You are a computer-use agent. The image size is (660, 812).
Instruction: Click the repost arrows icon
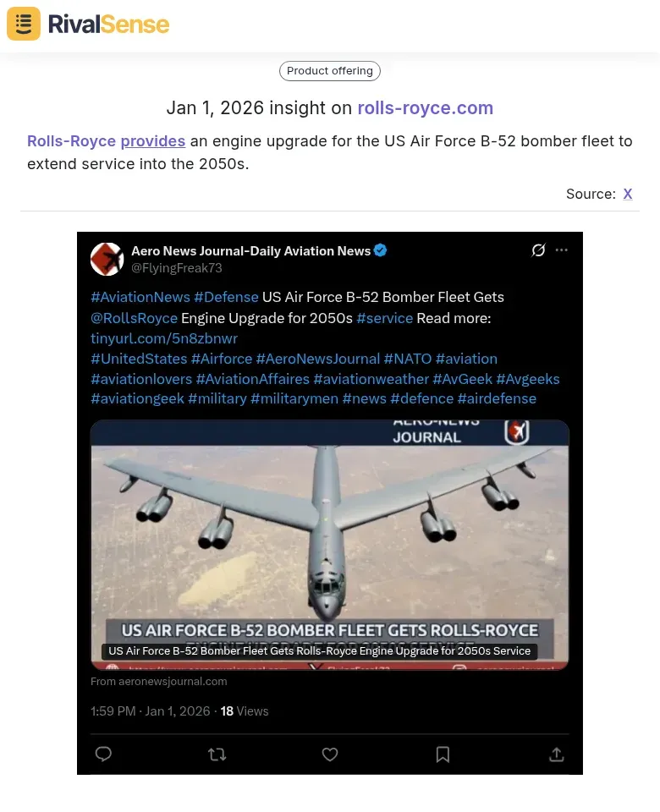tap(217, 754)
